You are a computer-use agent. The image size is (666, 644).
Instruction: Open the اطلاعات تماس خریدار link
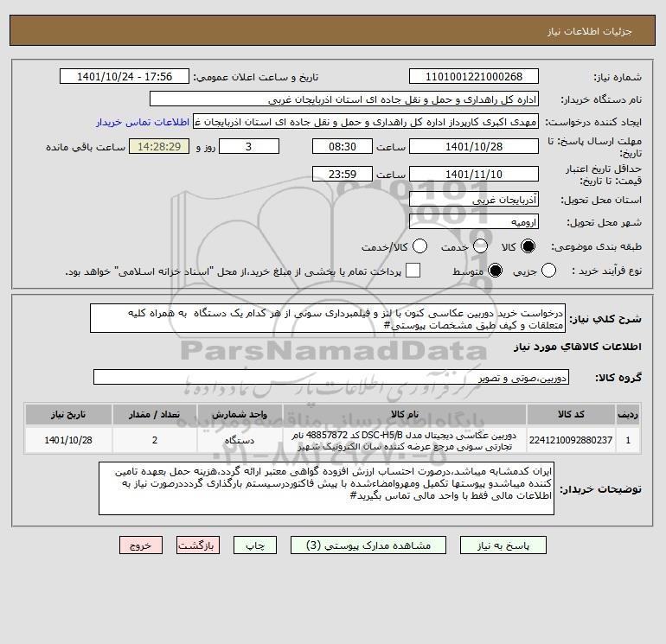[x=143, y=122]
